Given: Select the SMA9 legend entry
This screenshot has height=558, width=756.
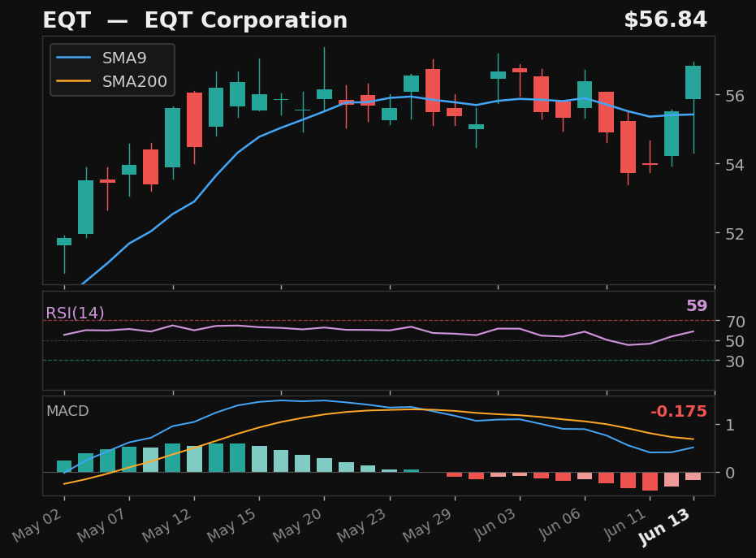Looking at the screenshot, I should 102,58.
